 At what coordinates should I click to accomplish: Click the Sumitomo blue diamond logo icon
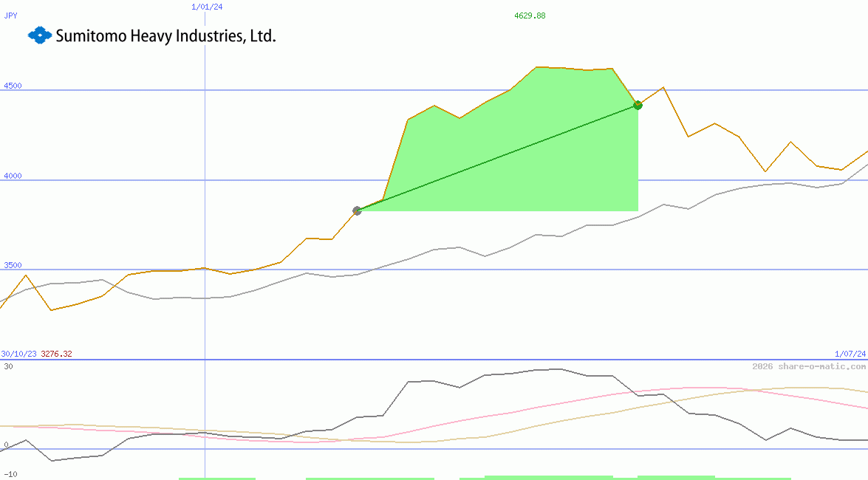40,35
